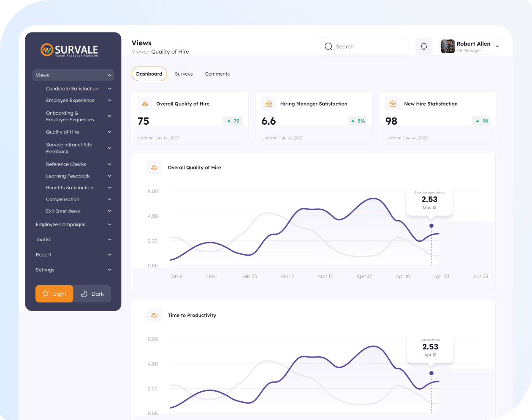Screen dimensions: 532x420
Task: Click the New Hire Statisfaction value 98
Action: (x=391, y=121)
